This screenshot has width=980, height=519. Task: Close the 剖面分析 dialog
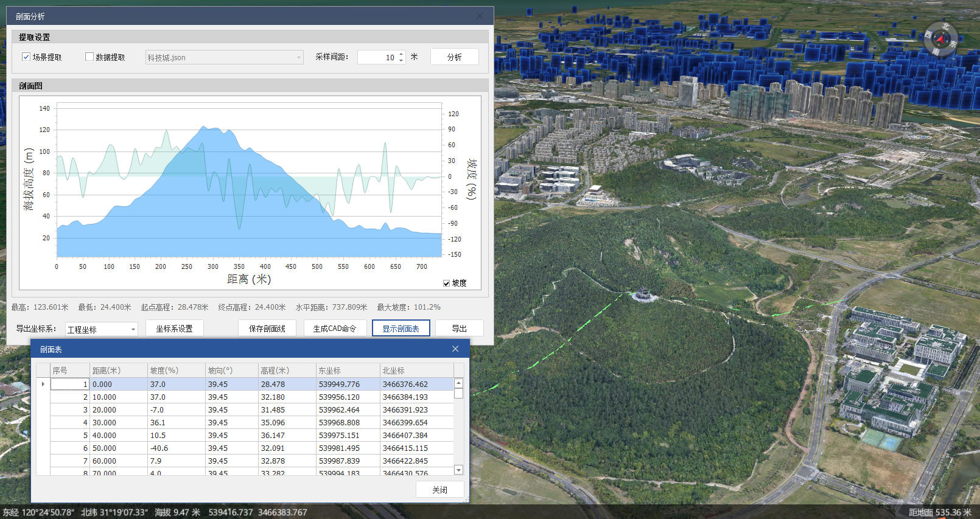point(480,16)
